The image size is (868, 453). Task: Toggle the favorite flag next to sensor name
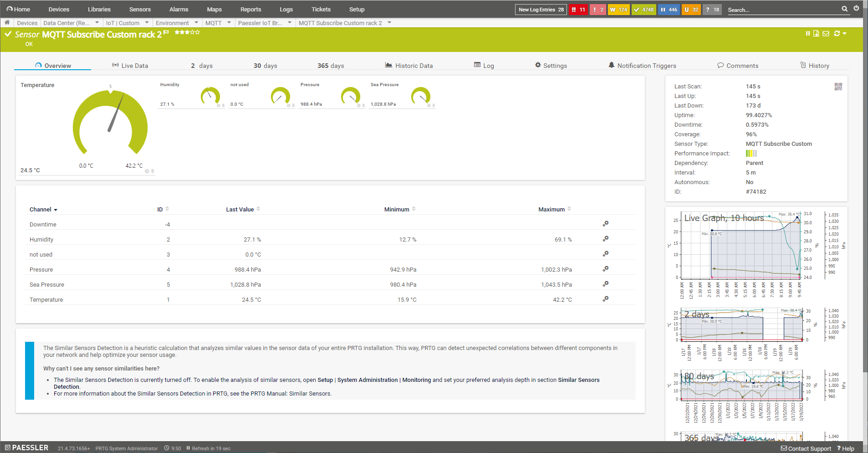[166, 32]
